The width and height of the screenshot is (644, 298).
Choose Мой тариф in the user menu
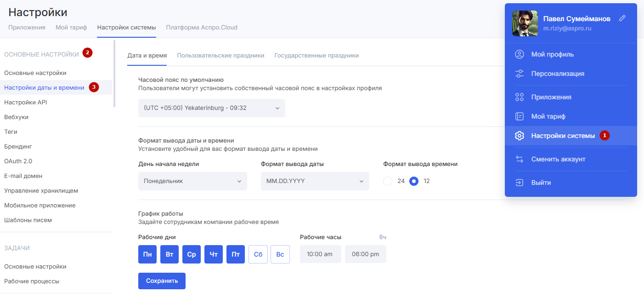pos(571,116)
